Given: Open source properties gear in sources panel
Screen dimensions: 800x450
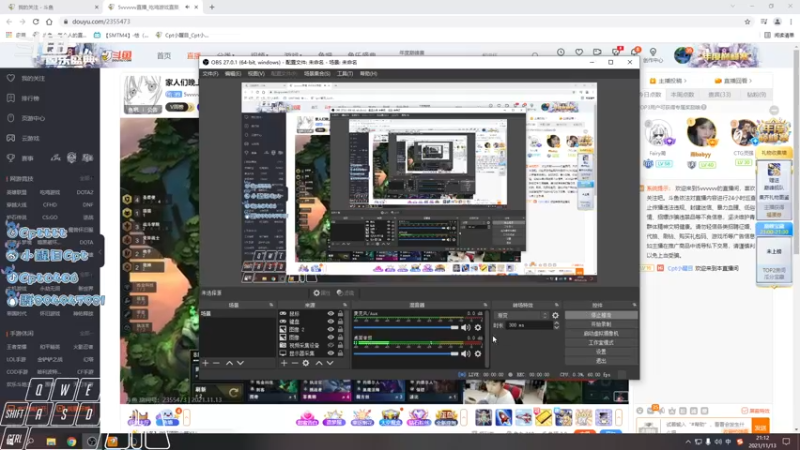Looking at the screenshot, I should 306,363.
